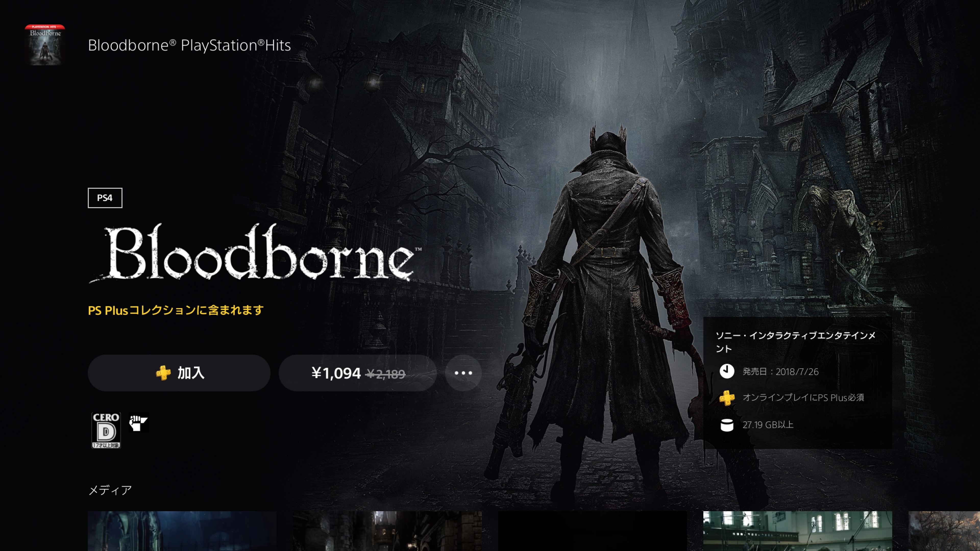Open the second media thumbnail
Screen dimensions: 980x551
click(x=387, y=531)
